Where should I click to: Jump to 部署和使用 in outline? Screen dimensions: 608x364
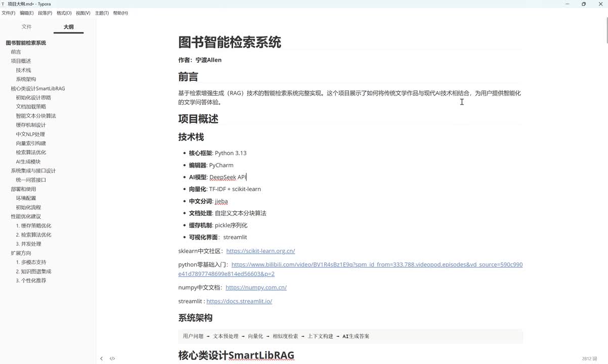(x=24, y=189)
